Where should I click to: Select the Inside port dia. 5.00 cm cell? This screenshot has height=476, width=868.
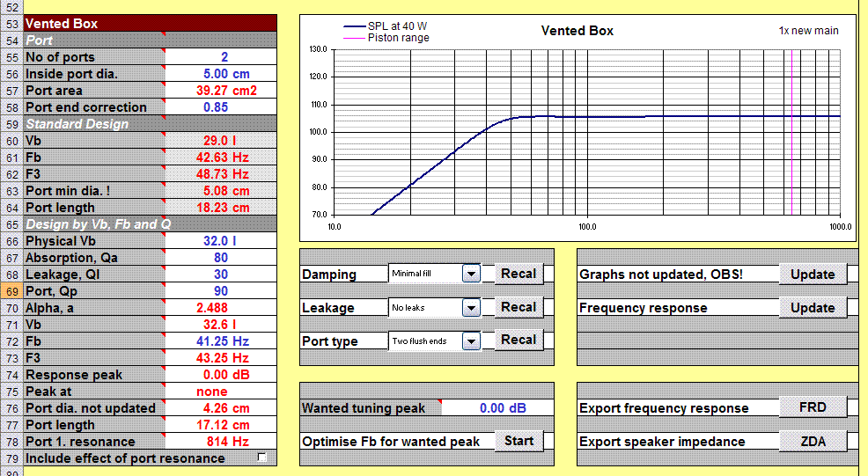tap(221, 74)
